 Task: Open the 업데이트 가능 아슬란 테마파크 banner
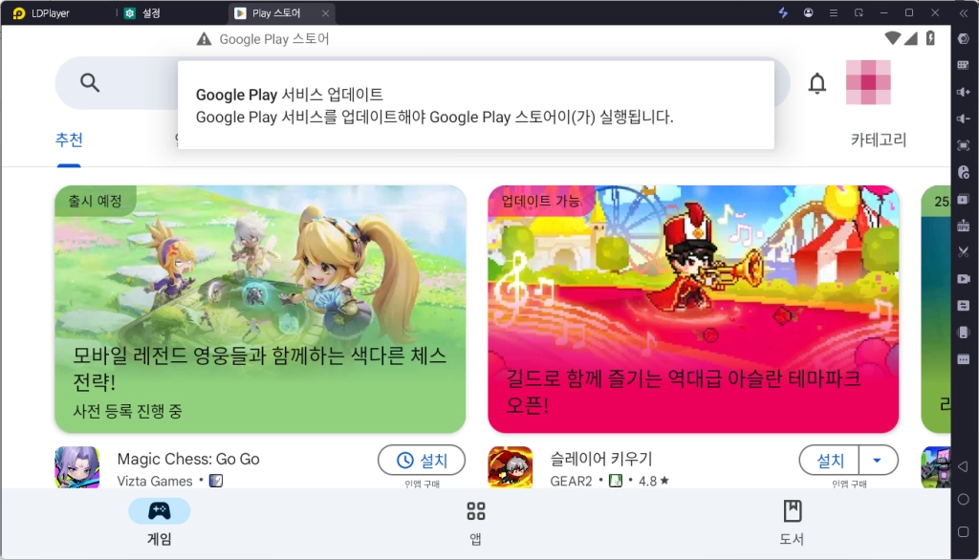tap(693, 309)
